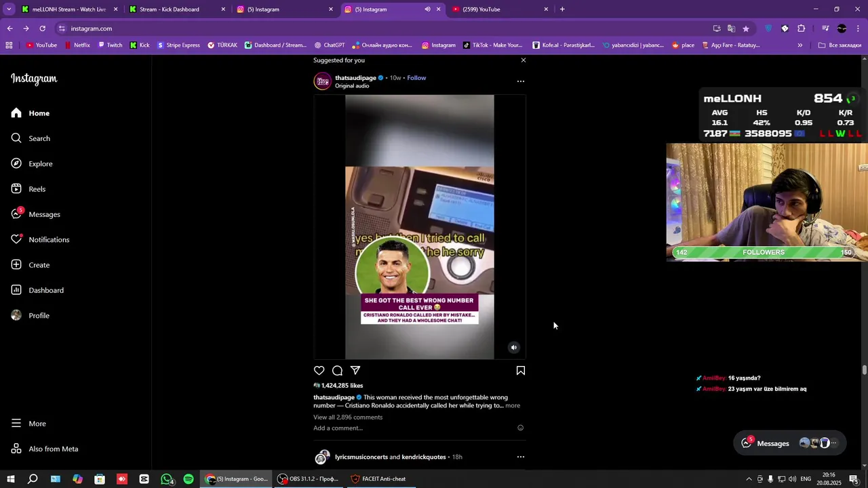
Task: Open YouTube bookmark
Action: click(41, 45)
